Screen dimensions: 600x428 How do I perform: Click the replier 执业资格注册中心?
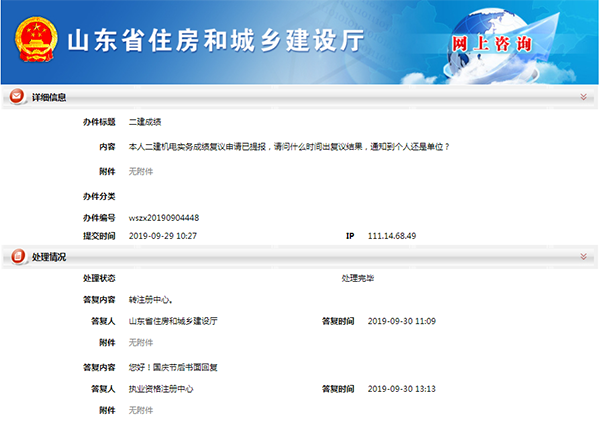pos(161,389)
